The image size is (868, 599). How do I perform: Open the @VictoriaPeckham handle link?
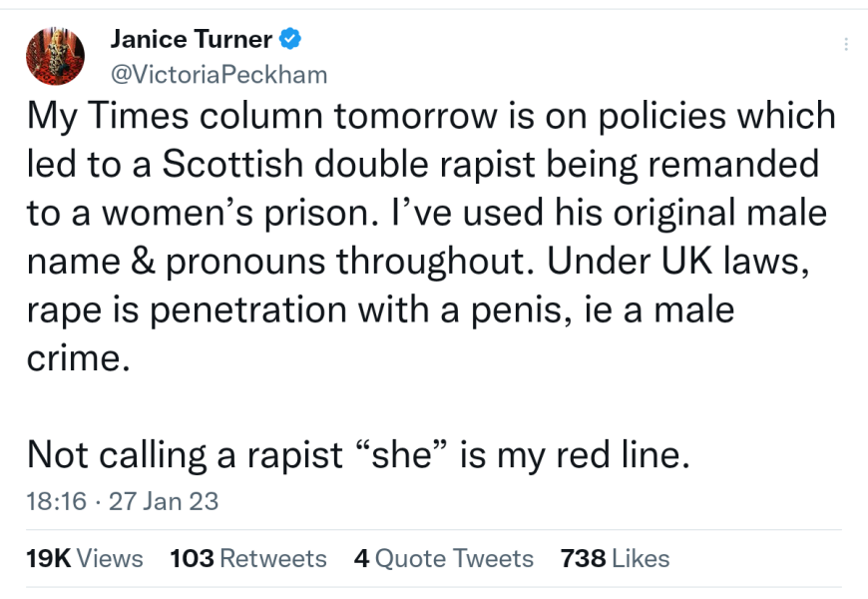pos(217,74)
